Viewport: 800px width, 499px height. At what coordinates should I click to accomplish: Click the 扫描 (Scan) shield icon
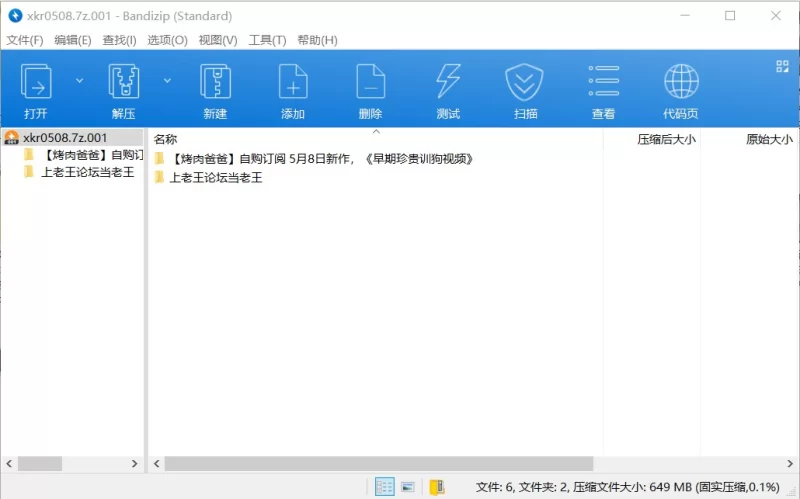click(525, 82)
